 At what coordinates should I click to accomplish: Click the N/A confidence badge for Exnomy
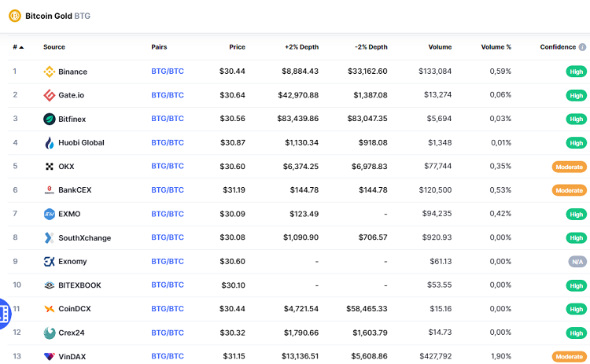(576, 262)
